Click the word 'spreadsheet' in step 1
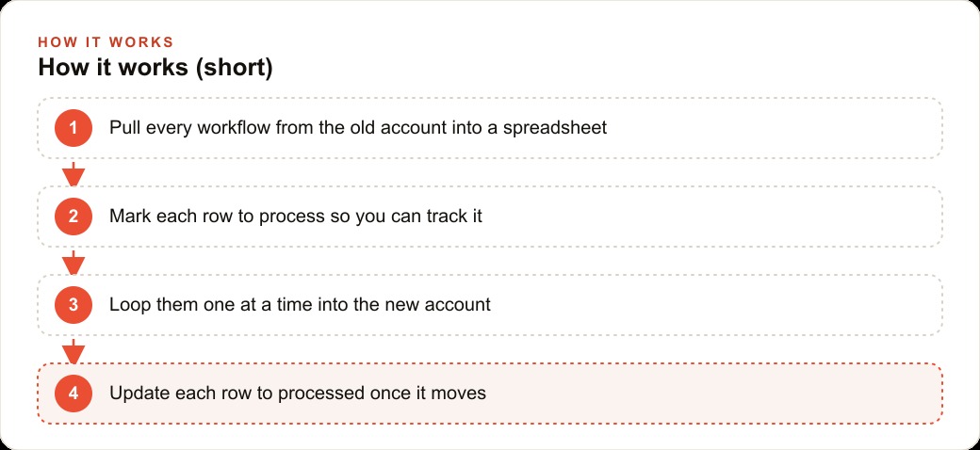This screenshot has width=980, height=450. (x=554, y=128)
